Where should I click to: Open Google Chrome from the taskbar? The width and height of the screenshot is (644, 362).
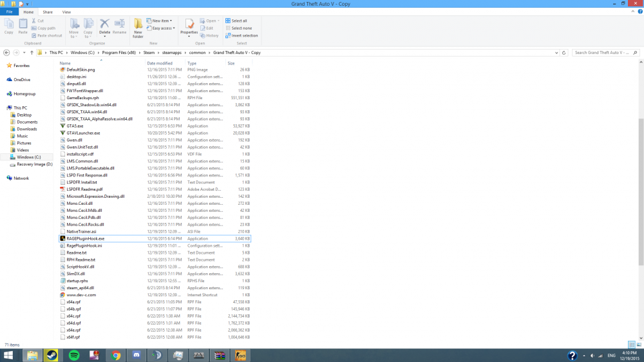pyautogui.click(x=116, y=356)
